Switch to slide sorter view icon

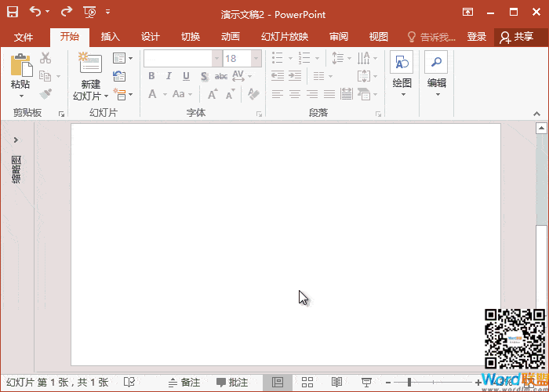tap(307, 382)
